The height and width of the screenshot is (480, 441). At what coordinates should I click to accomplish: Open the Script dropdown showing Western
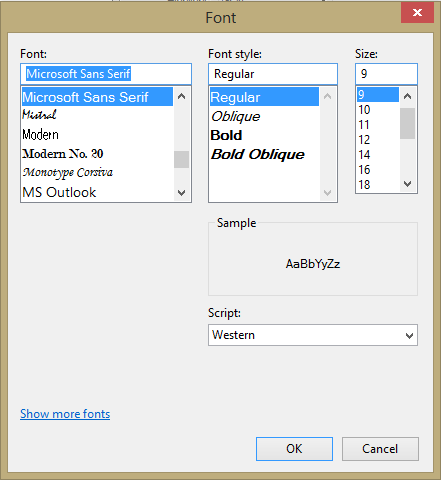pos(313,335)
